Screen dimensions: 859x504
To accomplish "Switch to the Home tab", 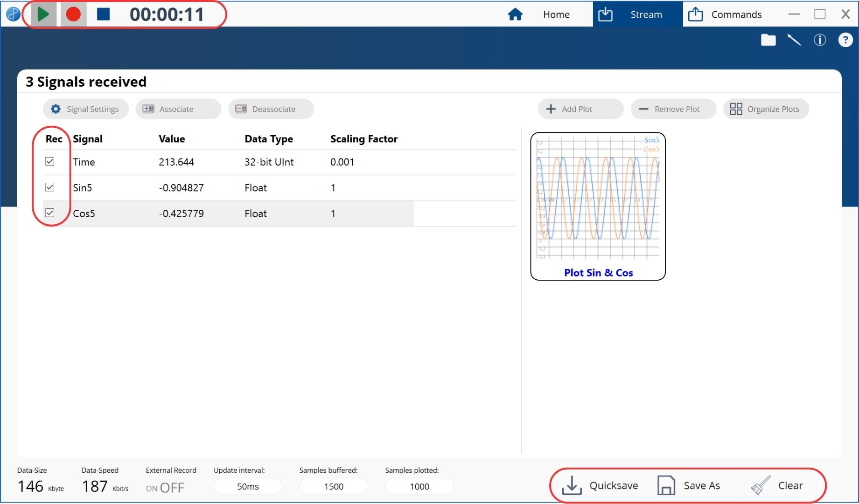I will [539, 14].
